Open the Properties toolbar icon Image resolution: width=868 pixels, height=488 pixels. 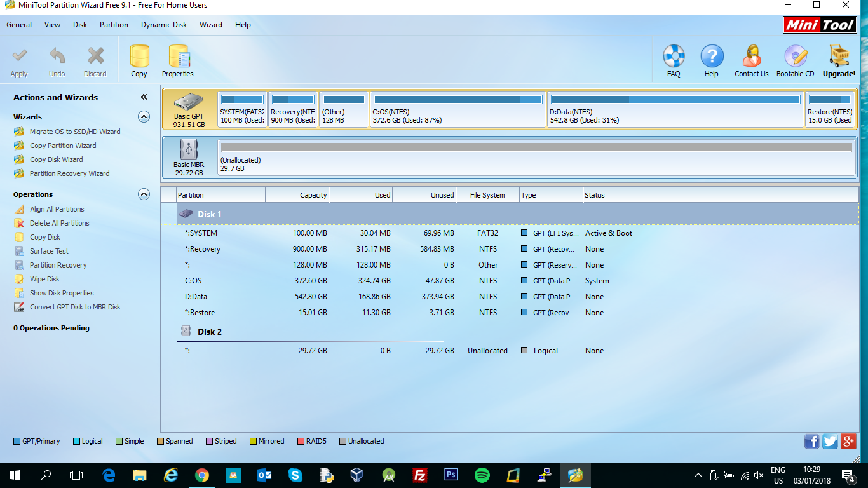pos(179,56)
